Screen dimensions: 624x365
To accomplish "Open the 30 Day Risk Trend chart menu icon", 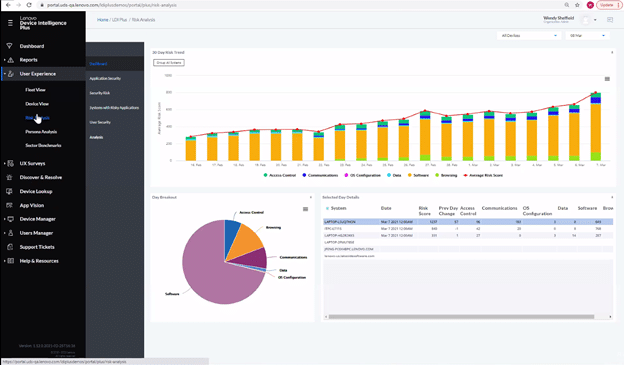I will (607, 79).
